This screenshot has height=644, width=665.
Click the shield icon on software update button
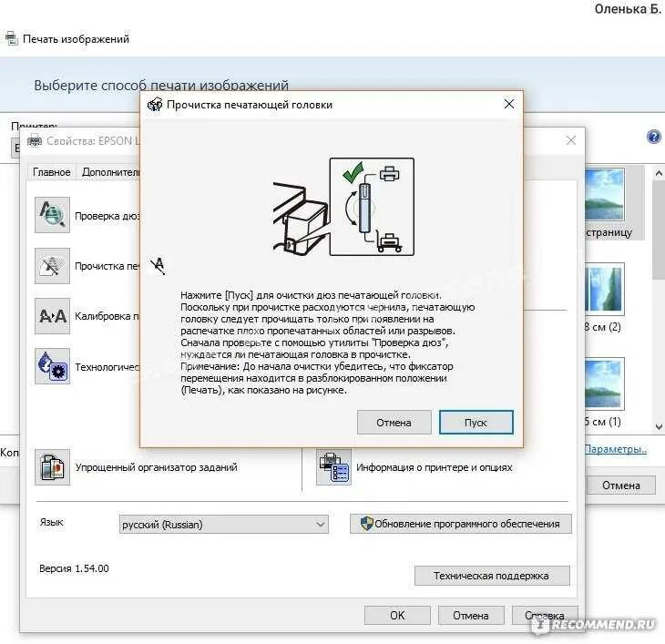366,524
